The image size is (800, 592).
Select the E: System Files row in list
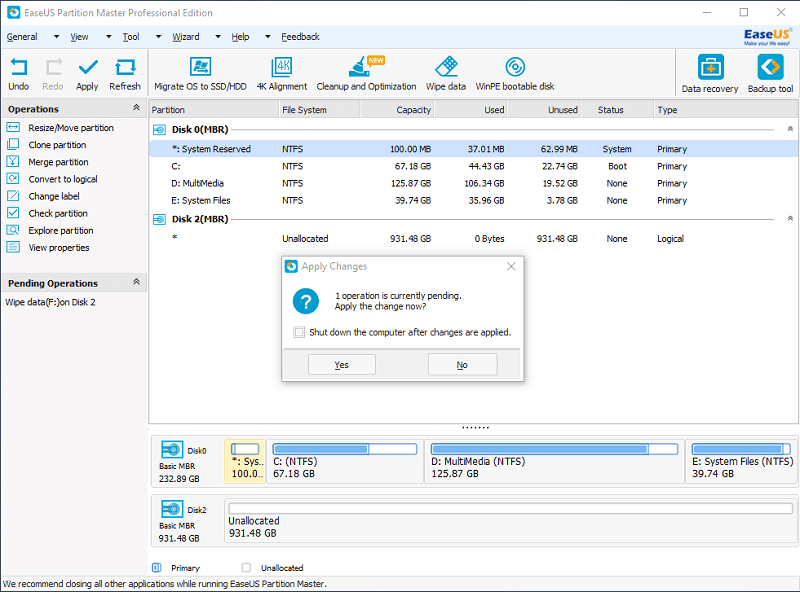point(474,201)
